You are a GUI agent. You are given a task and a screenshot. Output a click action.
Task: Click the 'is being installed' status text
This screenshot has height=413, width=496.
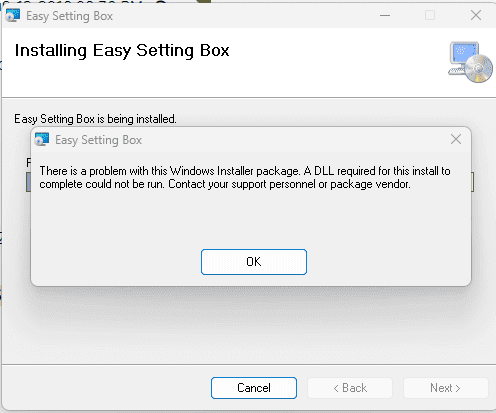pos(95,119)
